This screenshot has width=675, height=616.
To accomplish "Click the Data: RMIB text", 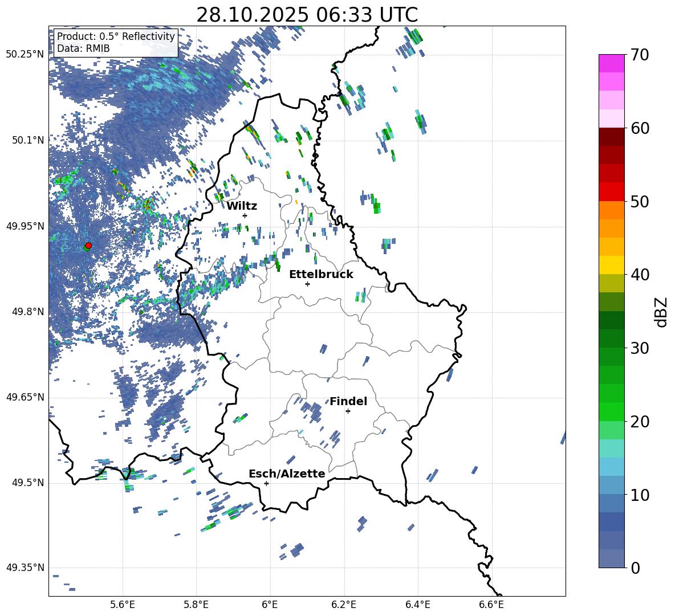I will pyautogui.click(x=83, y=48).
